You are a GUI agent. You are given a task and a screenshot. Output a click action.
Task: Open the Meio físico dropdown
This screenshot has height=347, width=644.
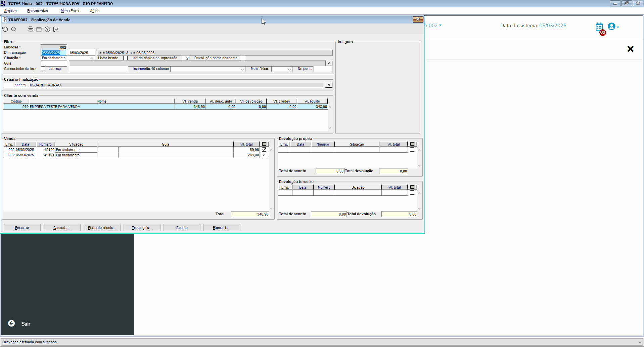pos(289,69)
